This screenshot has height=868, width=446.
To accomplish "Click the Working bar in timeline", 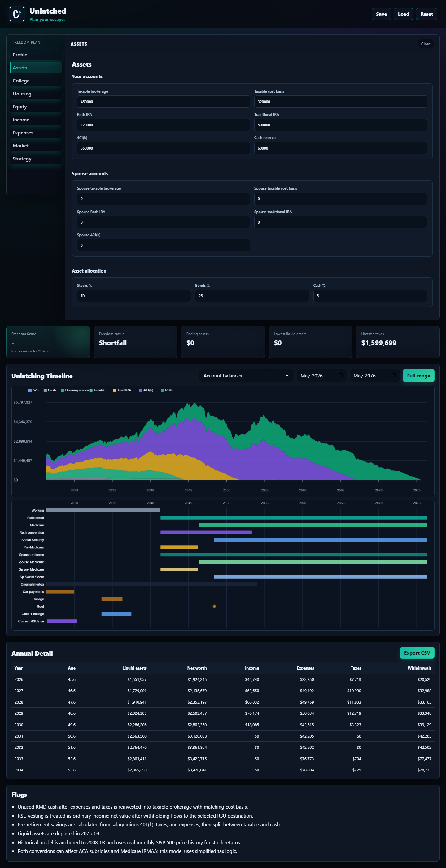I will click(103, 510).
